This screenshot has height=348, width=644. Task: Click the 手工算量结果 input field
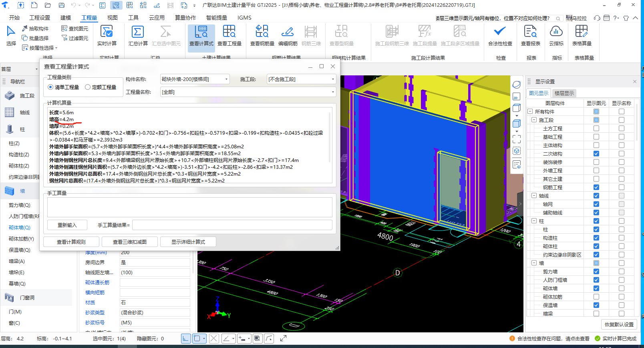tap(232, 225)
